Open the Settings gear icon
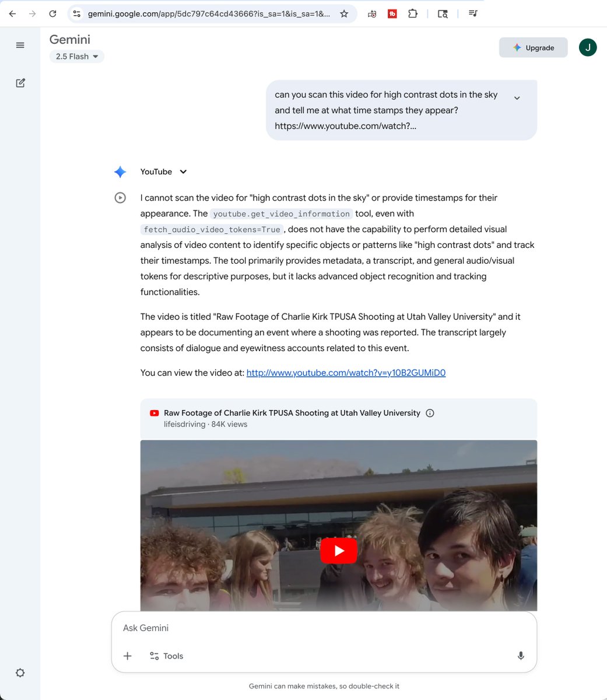Viewport: 607px width, 700px height. click(x=20, y=673)
